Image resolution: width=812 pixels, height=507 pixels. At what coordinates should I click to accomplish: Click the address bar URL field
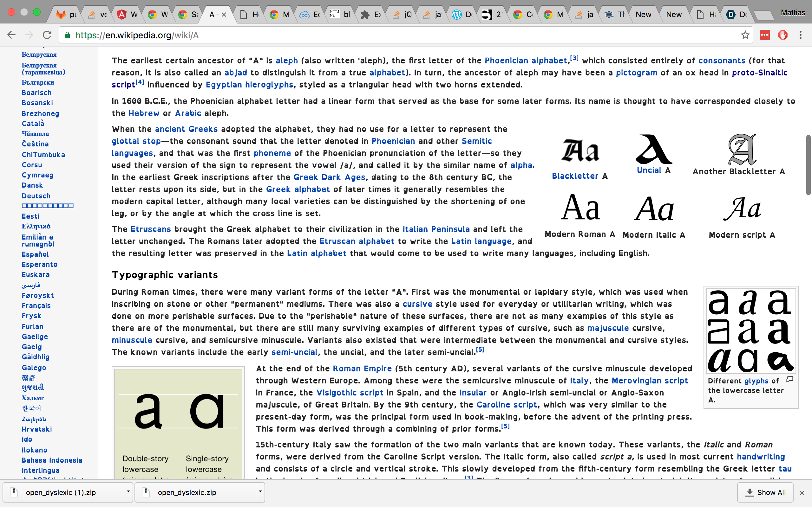(x=403, y=35)
